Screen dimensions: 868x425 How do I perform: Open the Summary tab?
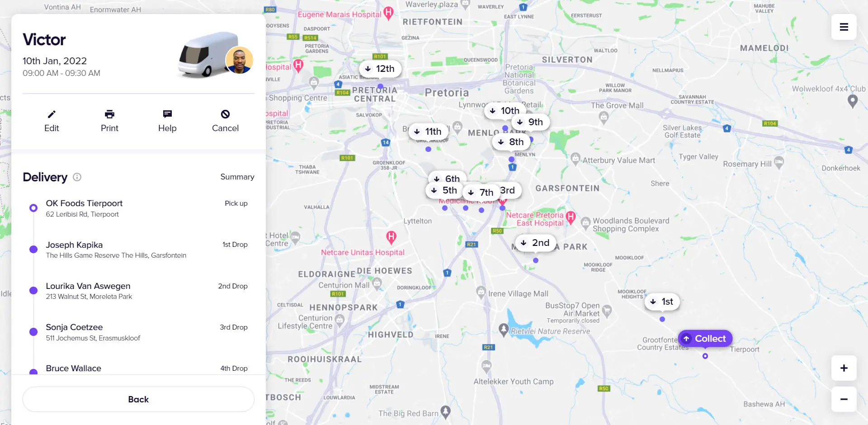click(237, 177)
